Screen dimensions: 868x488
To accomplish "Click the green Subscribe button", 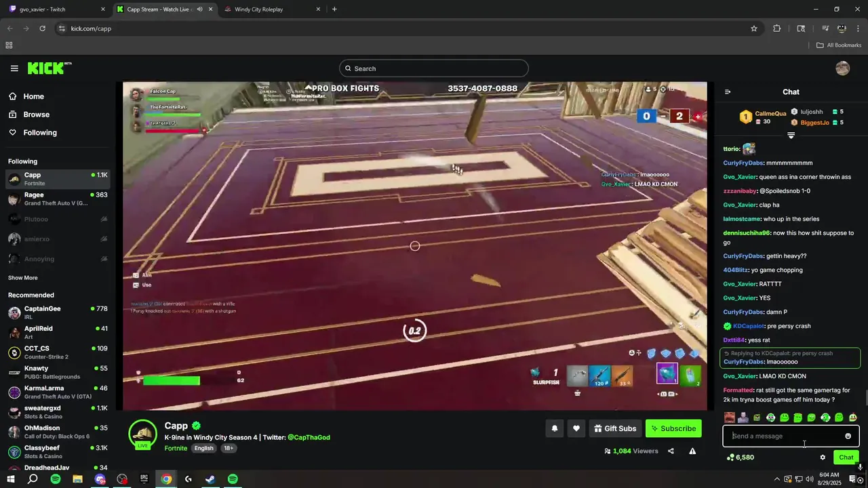I will tap(673, 428).
